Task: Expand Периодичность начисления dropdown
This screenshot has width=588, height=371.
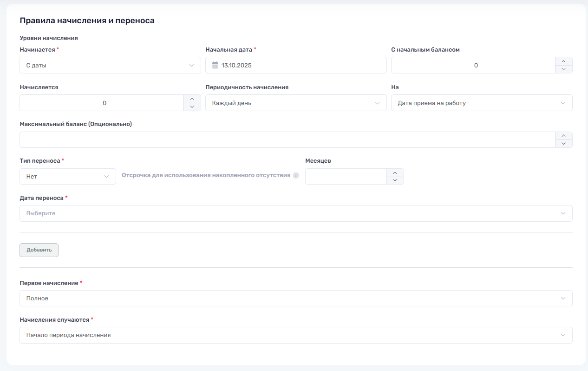Action: click(x=296, y=103)
